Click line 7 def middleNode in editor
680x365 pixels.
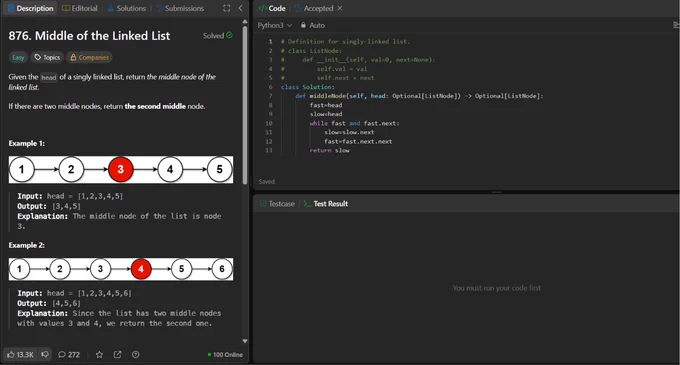tap(419, 96)
